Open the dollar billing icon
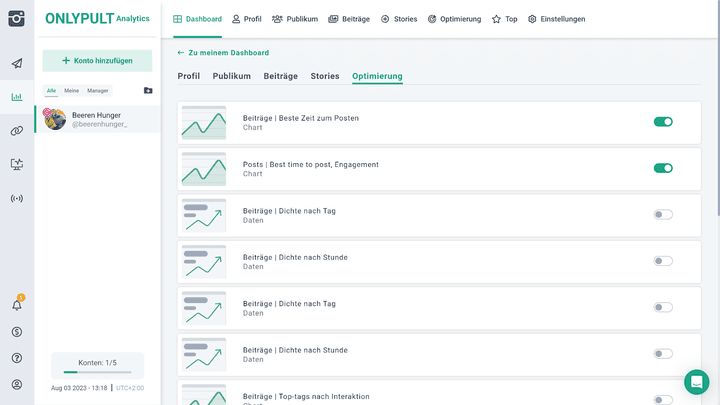Viewport: 720px width, 405px height. 17,332
